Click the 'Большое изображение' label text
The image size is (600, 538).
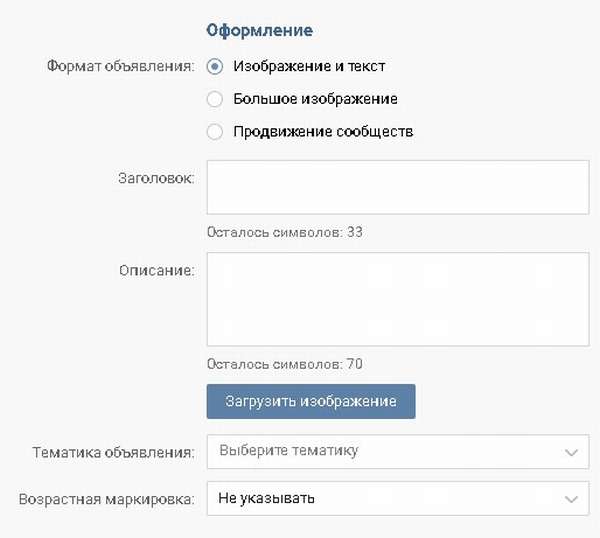tap(315, 99)
